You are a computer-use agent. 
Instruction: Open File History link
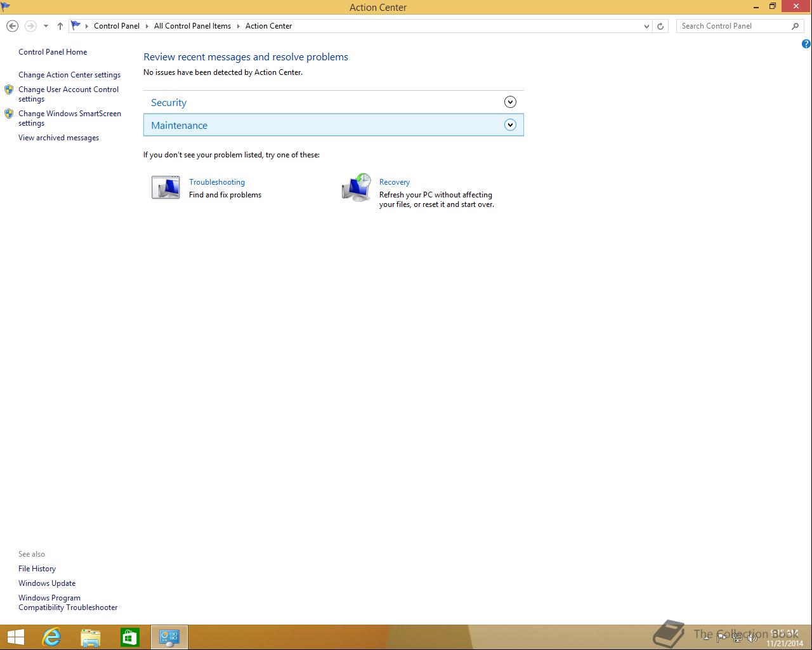click(37, 569)
